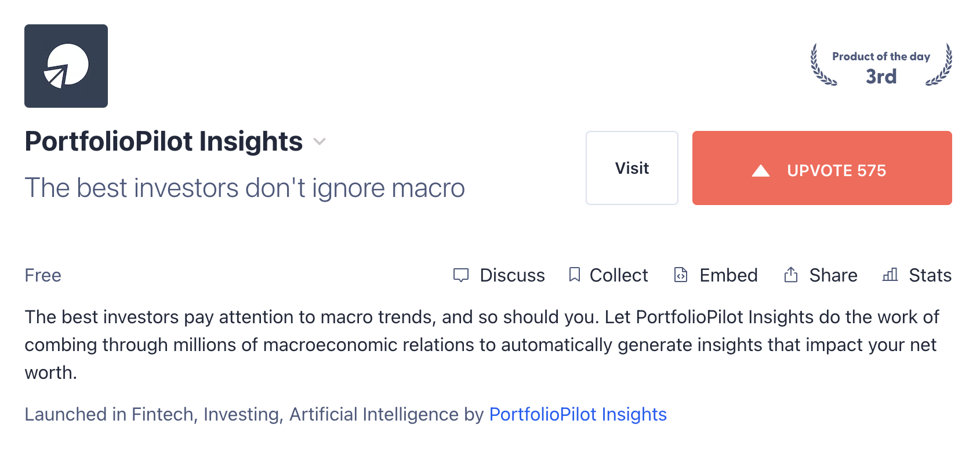Screen dimensions: 980x453
Task: Click the Collect bookmark icon
Action: pos(575,275)
